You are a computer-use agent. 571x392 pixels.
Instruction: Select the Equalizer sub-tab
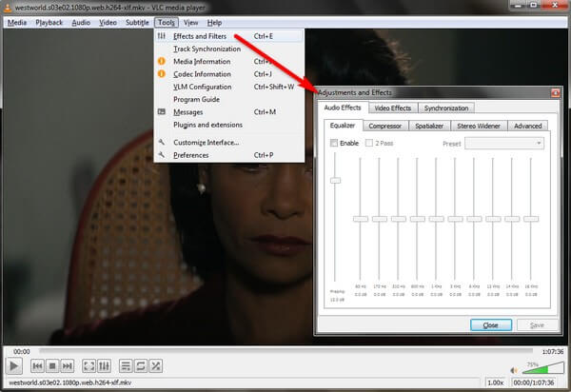343,126
